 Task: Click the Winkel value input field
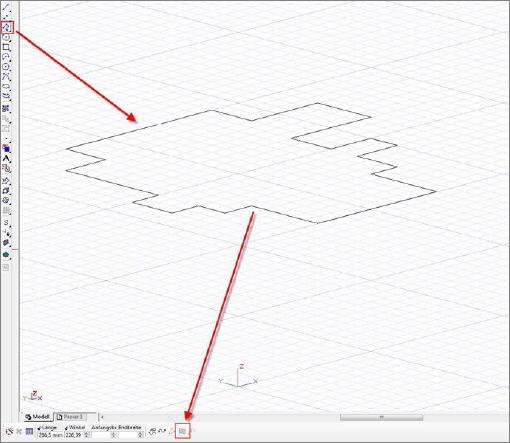[x=74, y=435]
